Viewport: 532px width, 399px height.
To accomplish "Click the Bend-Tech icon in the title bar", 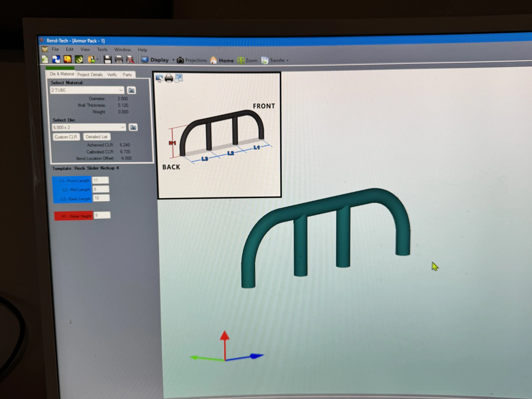I will point(42,40).
